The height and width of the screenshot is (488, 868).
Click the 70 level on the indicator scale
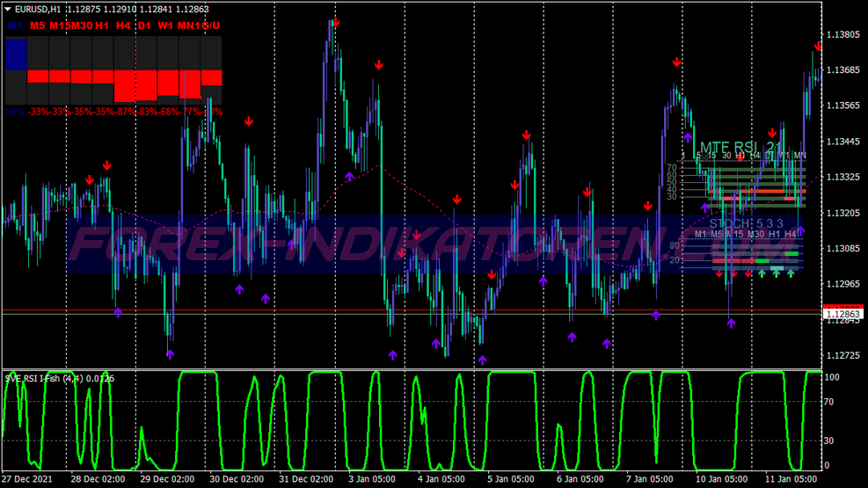point(829,402)
